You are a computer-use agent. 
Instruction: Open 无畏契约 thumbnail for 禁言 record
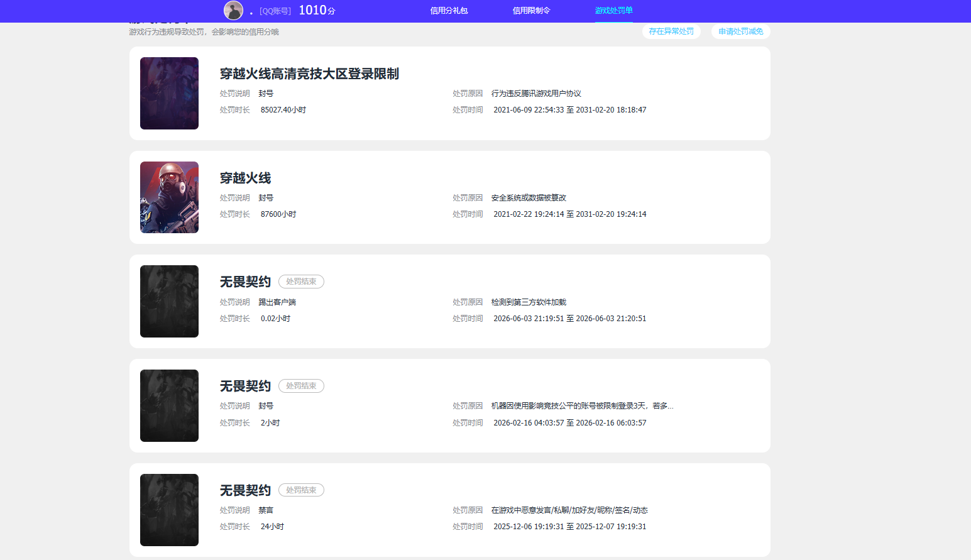[x=169, y=510]
